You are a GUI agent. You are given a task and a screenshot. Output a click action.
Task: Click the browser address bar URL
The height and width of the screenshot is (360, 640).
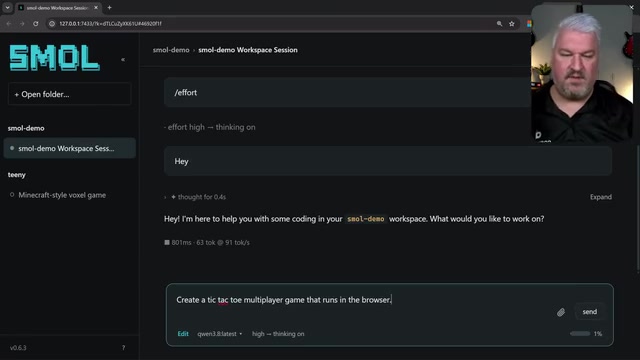110,24
